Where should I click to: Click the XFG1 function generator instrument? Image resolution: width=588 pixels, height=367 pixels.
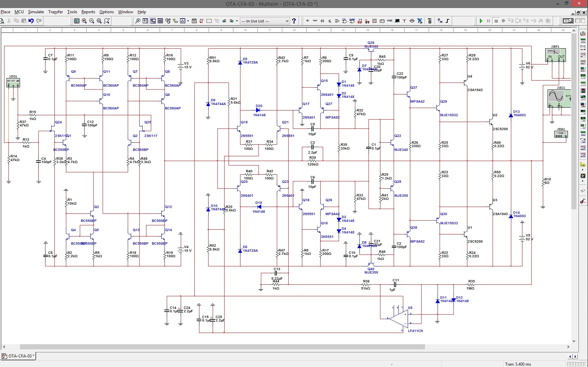13,83
